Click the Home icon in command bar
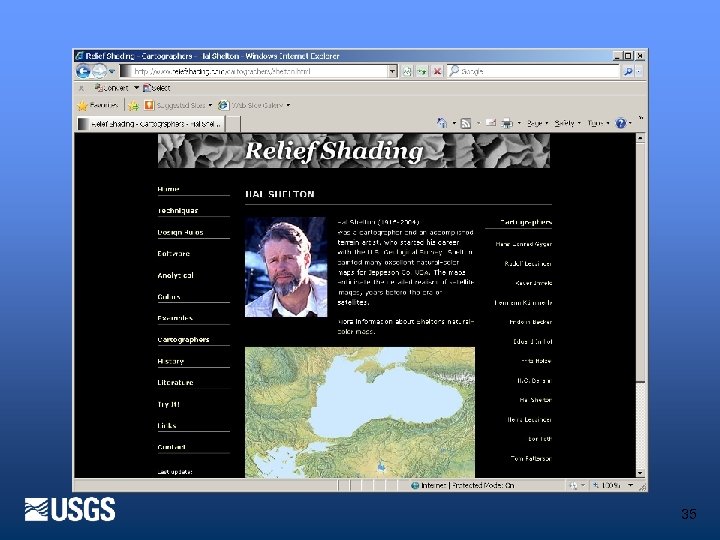720x540 pixels. point(442,123)
